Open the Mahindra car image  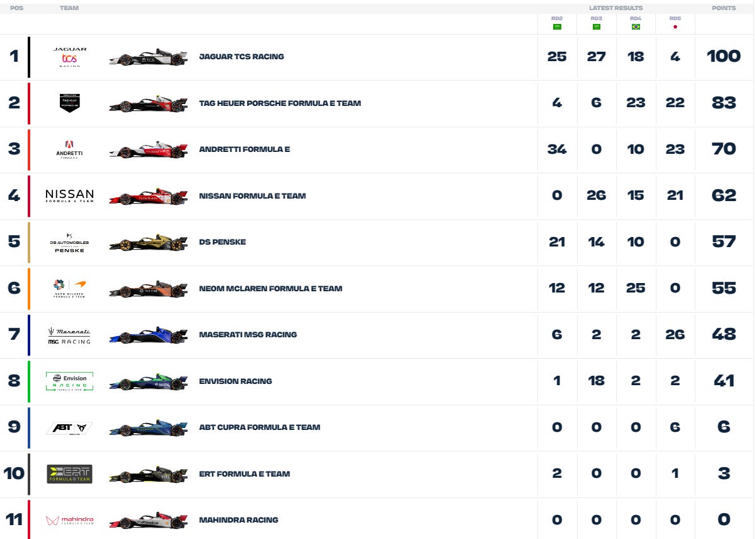[x=148, y=520]
